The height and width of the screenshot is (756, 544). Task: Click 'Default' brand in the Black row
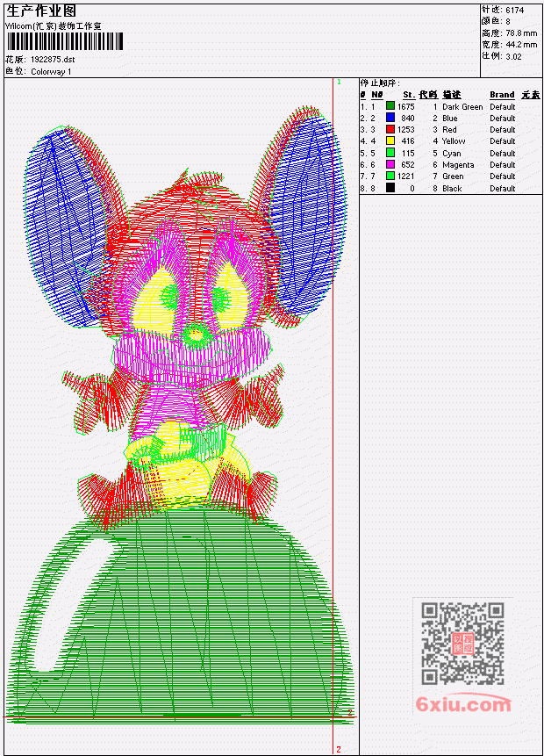click(503, 189)
